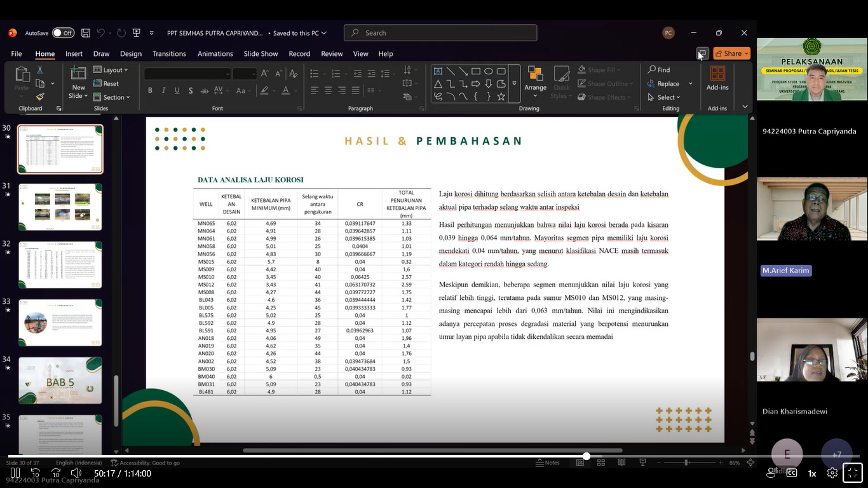
Task: Open video player settings gear
Action: 832,473
